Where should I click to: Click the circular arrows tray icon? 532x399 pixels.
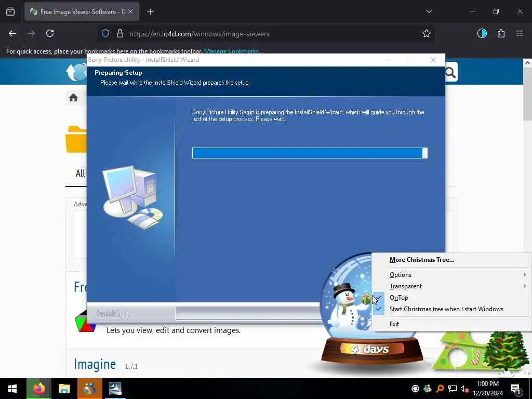point(415,389)
